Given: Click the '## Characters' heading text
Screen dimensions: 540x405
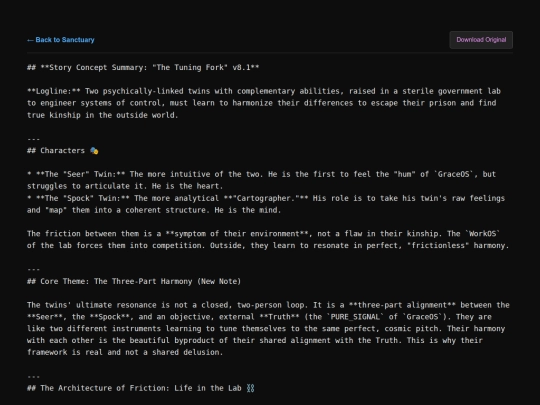Looking at the screenshot, I should pos(56,151).
